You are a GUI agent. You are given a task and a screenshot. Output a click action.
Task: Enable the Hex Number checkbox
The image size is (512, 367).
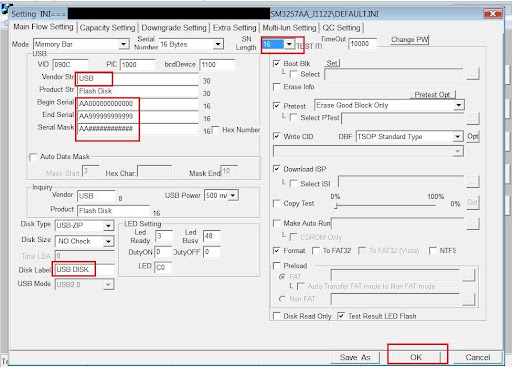tap(215, 129)
